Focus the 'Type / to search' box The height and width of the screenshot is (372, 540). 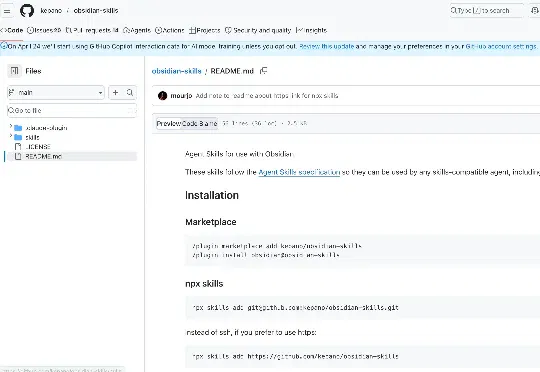click(x=486, y=11)
